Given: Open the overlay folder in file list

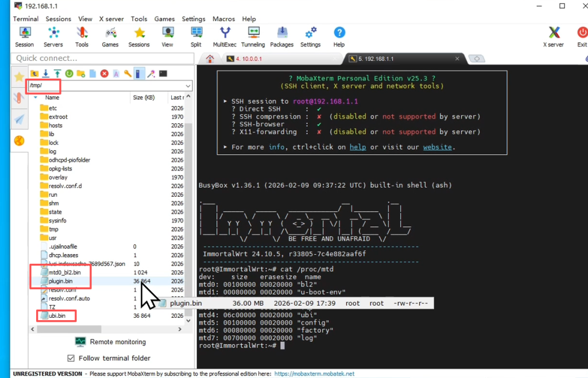Looking at the screenshot, I should coord(58,177).
